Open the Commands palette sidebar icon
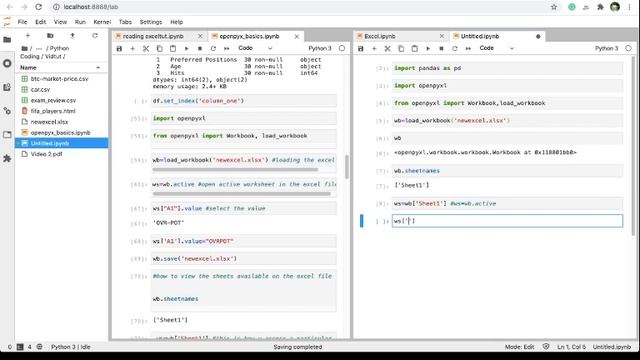The image size is (640, 360). (7, 87)
